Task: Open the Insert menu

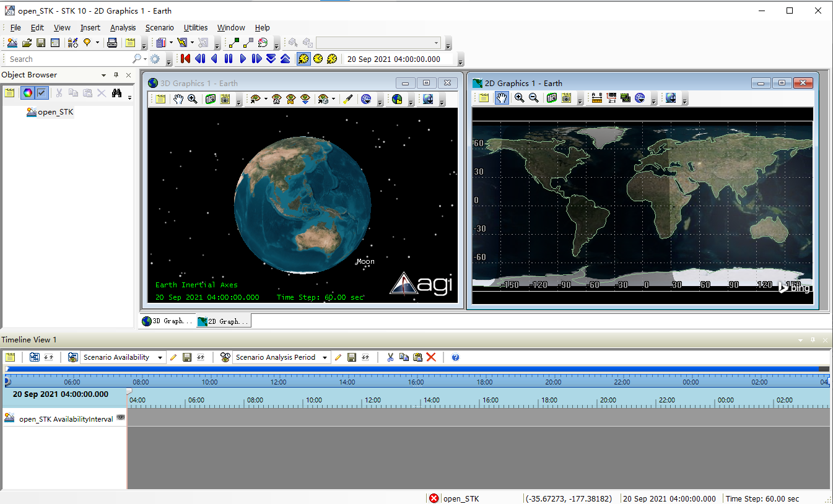Action: [90, 28]
